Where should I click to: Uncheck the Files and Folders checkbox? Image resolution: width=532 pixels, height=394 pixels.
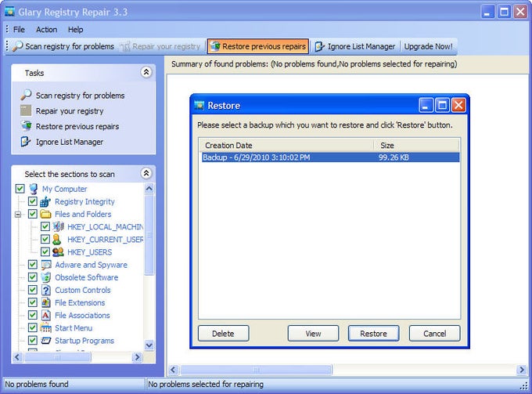tap(33, 214)
